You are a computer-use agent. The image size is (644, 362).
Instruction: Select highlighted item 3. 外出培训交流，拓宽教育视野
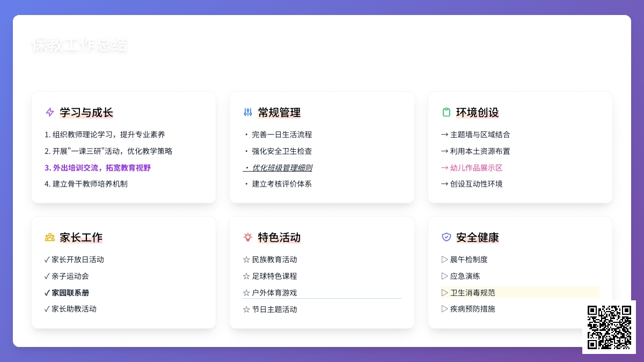coord(98,168)
